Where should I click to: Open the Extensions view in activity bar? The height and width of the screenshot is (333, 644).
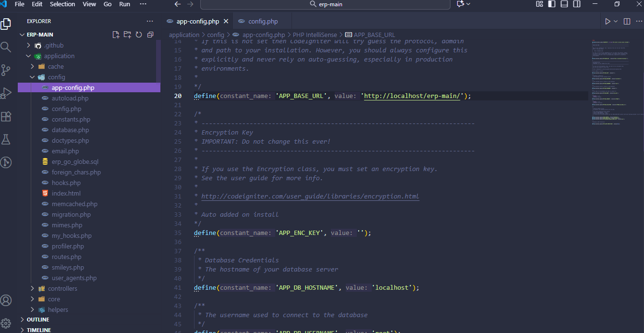[6, 116]
